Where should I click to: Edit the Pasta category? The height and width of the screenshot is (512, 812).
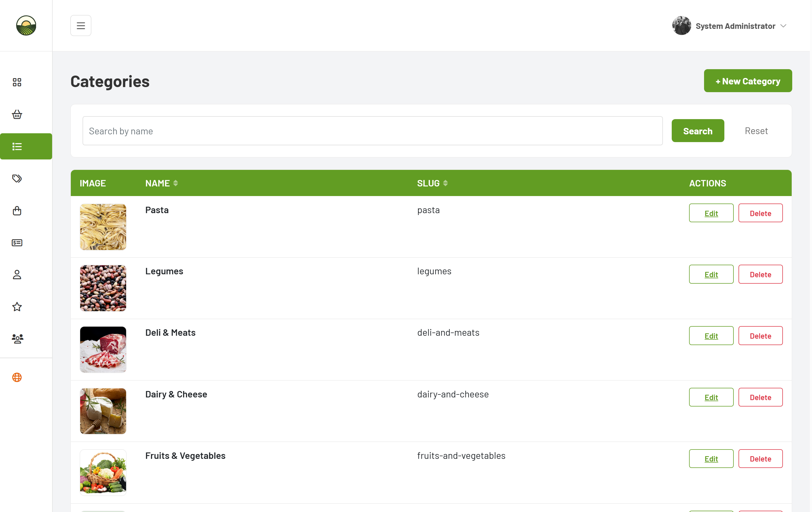coord(711,213)
